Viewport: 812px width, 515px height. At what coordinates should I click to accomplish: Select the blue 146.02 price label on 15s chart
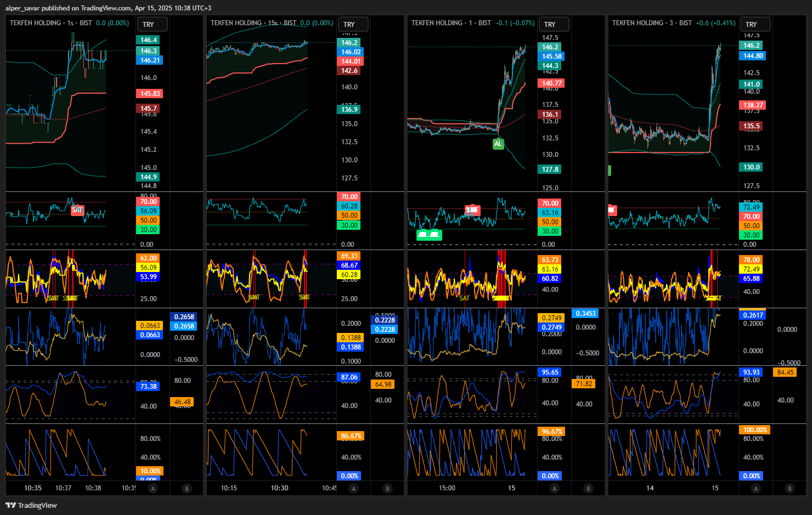pos(350,52)
